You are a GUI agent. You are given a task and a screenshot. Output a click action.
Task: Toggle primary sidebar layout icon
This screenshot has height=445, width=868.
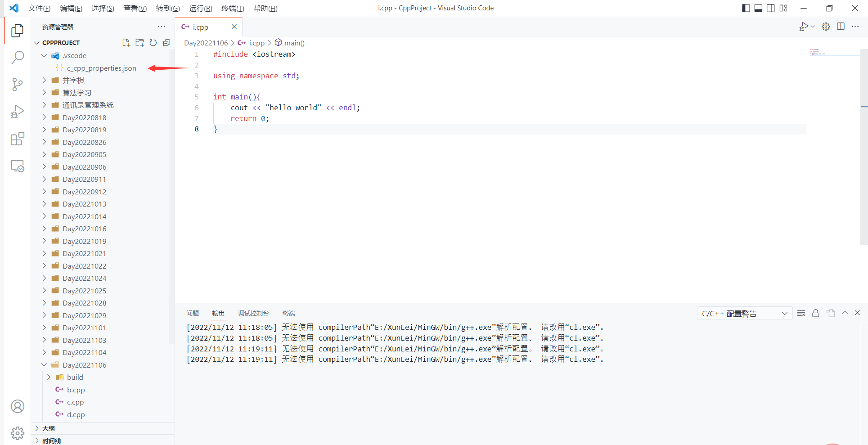[746, 8]
